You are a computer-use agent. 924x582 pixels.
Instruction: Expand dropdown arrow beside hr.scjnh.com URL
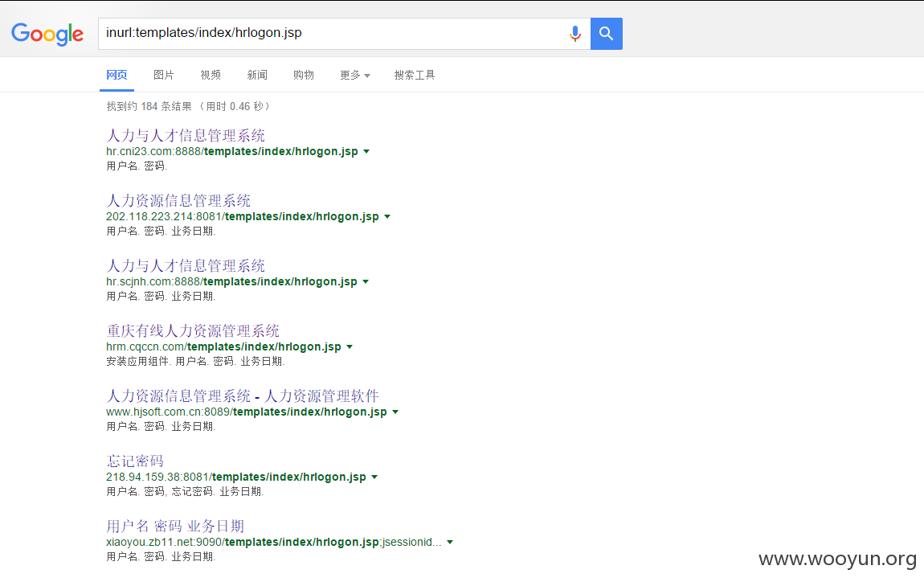(x=366, y=282)
